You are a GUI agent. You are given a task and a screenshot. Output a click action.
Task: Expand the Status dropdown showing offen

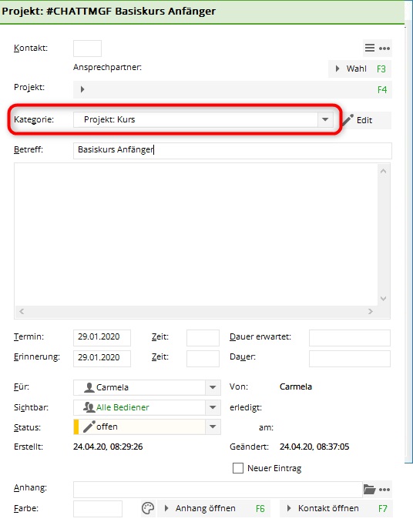pyautogui.click(x=213, y=427)
